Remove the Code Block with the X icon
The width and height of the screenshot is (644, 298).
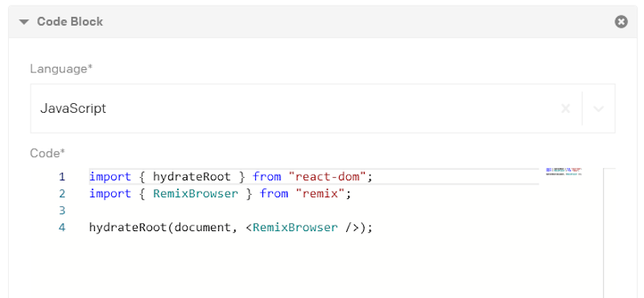click(x=621, y=22)
